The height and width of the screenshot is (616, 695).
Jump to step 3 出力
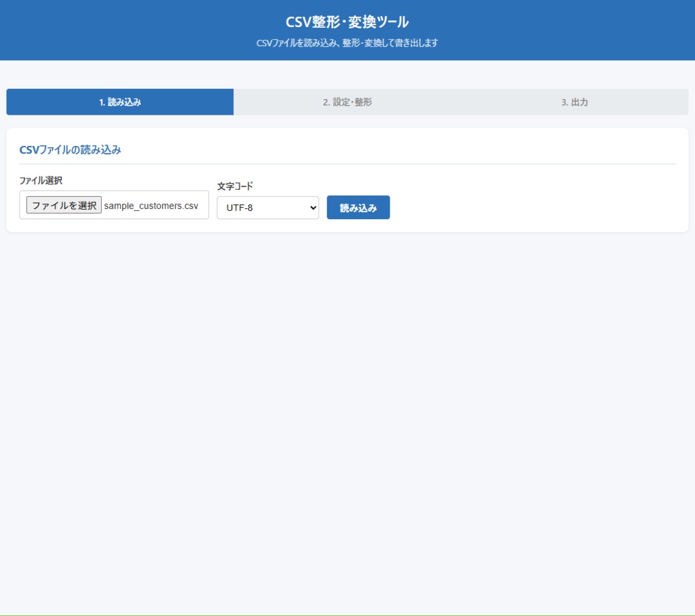coord(574,102)
